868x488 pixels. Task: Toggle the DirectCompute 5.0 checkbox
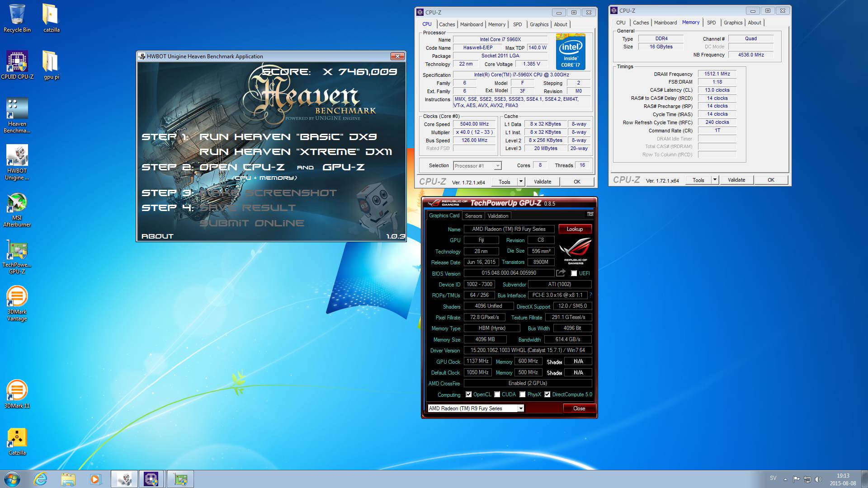point(547,394)
